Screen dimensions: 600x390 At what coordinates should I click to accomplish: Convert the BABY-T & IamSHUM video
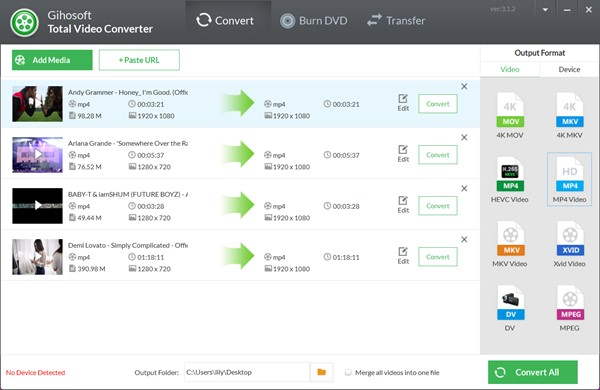[x=438, y=206]
